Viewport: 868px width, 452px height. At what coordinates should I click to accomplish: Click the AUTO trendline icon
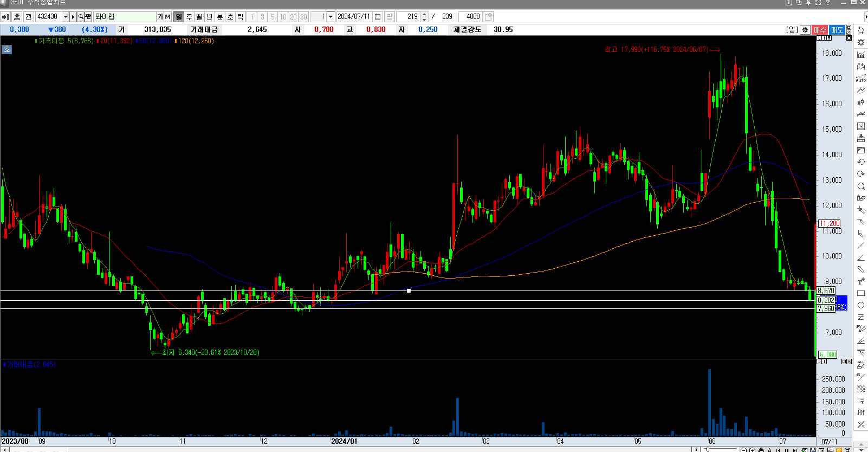coord(861,78)
